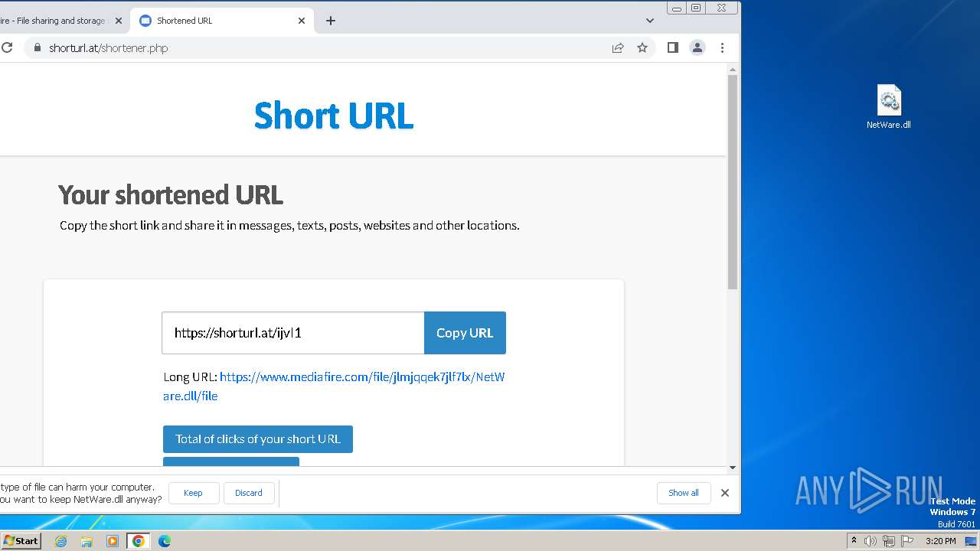Click the lock icon in the address bar
The height and width of the screenshot is (551, 980).
click(x=36, y=47)
